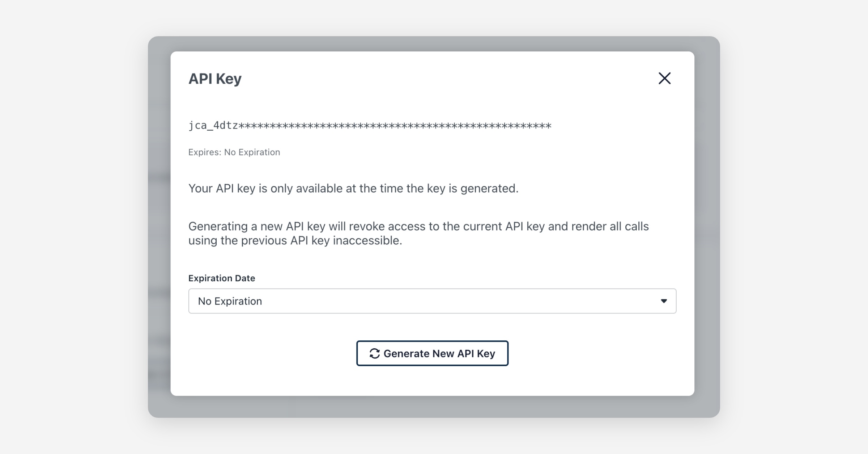The image size is (868, 454).
Task: Click the word 'inaccessible' in the warning
Action: [367, 240]
